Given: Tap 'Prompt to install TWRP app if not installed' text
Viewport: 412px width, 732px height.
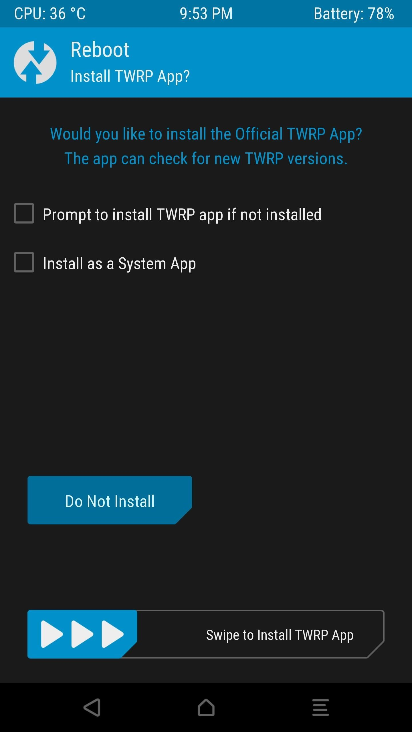Looking at the screenshot, I should tap(182, 215).
